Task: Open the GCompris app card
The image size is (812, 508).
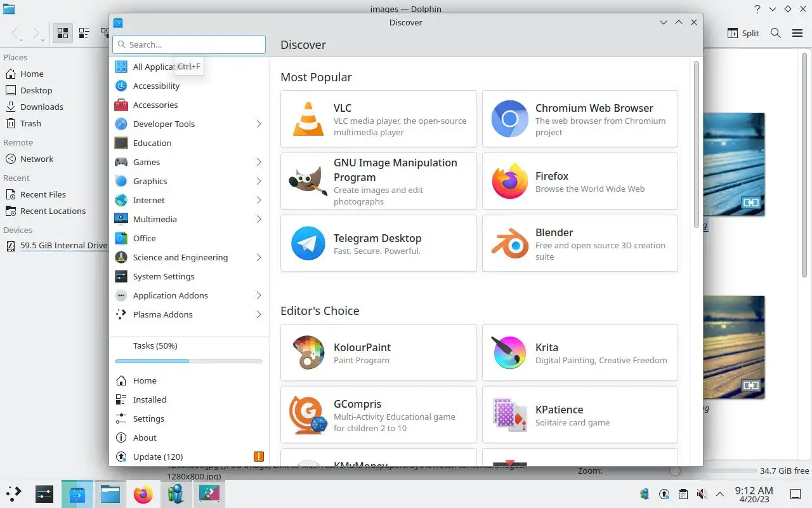Action: click(x=379, y=415)
